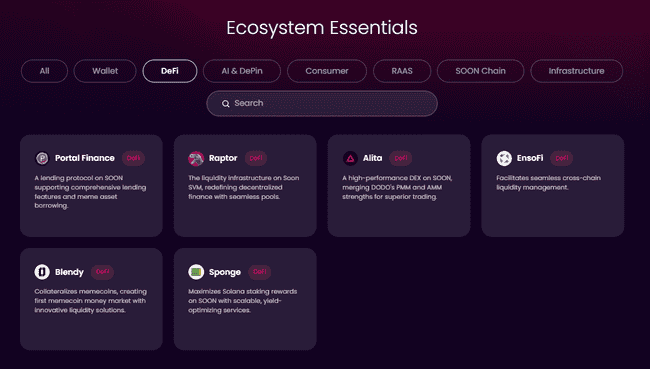This screenshot has width=650, height=369.
Task: Click the DeFi badge next to Sponge
Action: coord(260,272)
